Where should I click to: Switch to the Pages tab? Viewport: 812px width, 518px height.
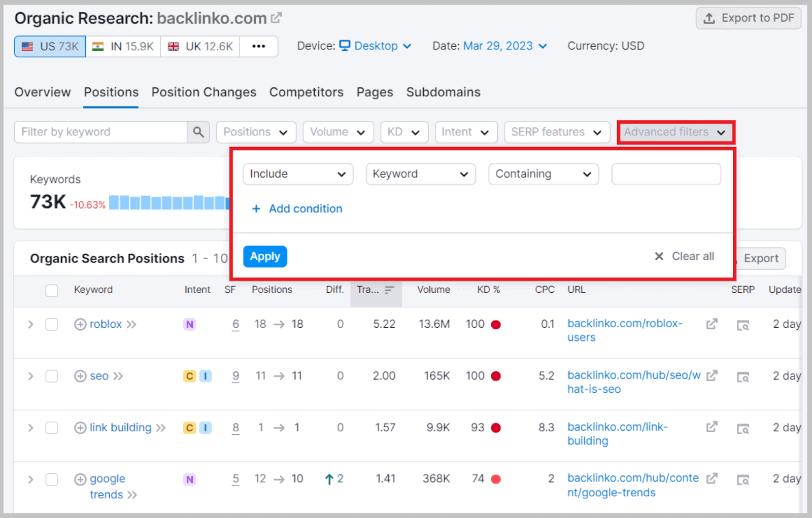coord(375,92)
